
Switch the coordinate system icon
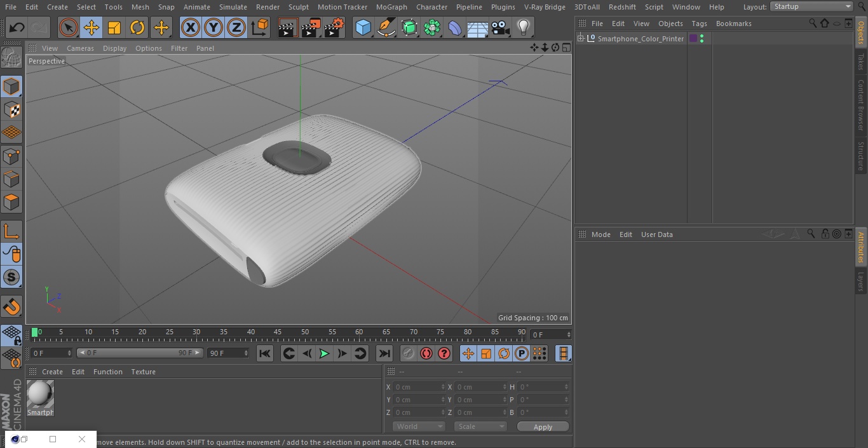pyautogui.click(x=260, y=28)
